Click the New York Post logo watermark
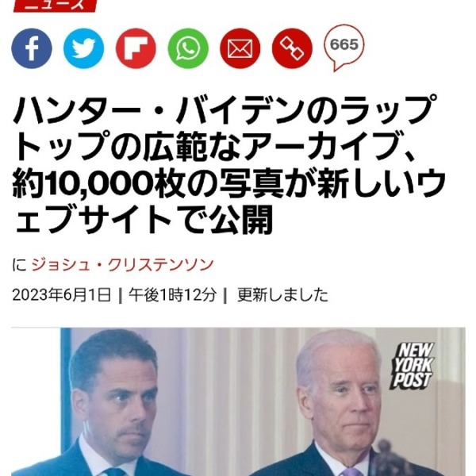 [412, 366]
